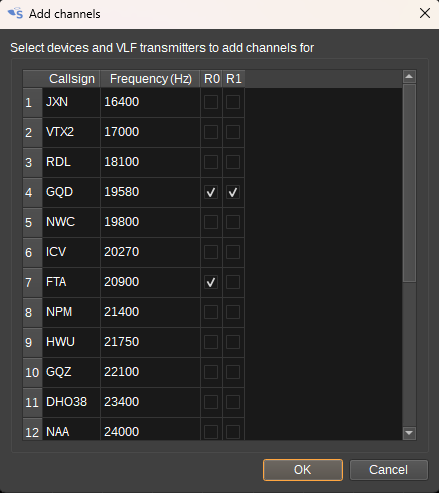Uncheck R1 for GQD transmitter
The height and width of the screenshot is (494, 439).
click(x=233, y=192)
